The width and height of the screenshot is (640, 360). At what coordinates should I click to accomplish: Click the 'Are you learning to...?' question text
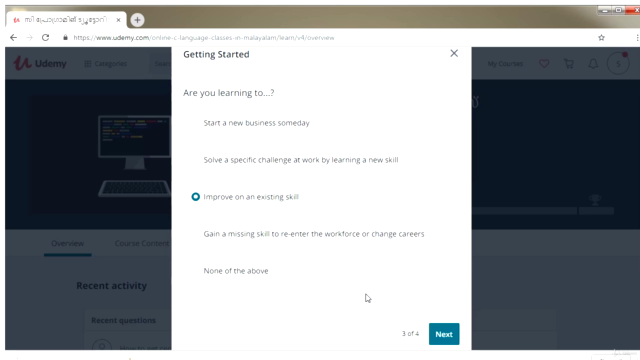[229, 93]
